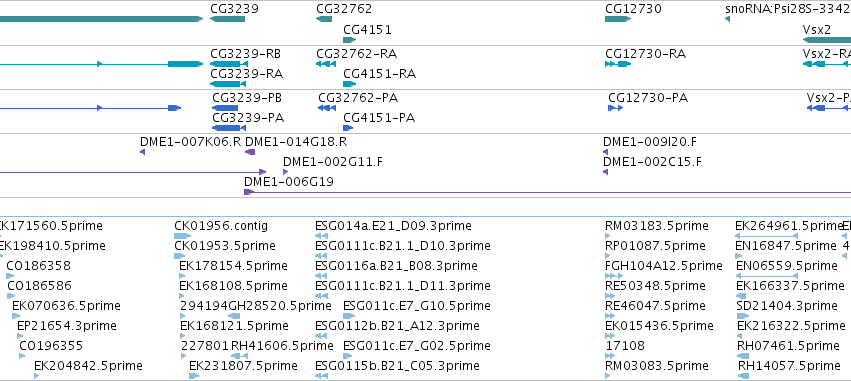Image resolution: width=851 pixels, height=381 pixels.
Task: Click the CK01956.contig feature glyph
Action: pos(182,236)
